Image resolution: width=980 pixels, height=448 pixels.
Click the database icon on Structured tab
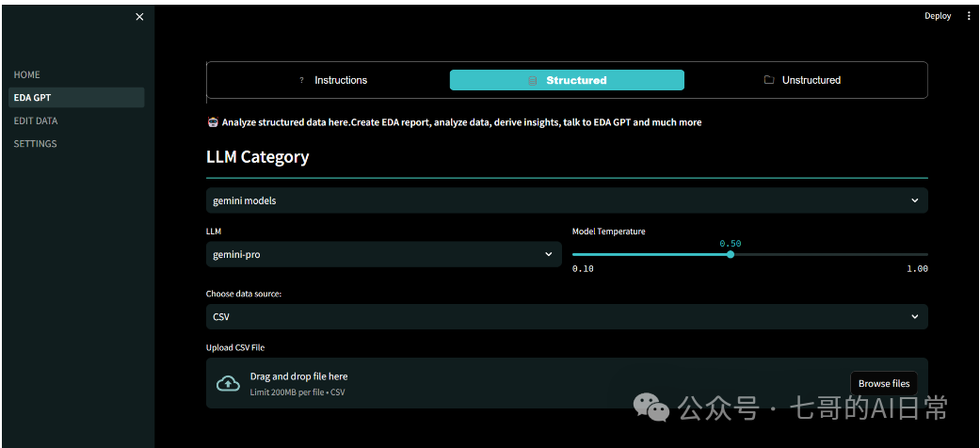tap(533, 81)
